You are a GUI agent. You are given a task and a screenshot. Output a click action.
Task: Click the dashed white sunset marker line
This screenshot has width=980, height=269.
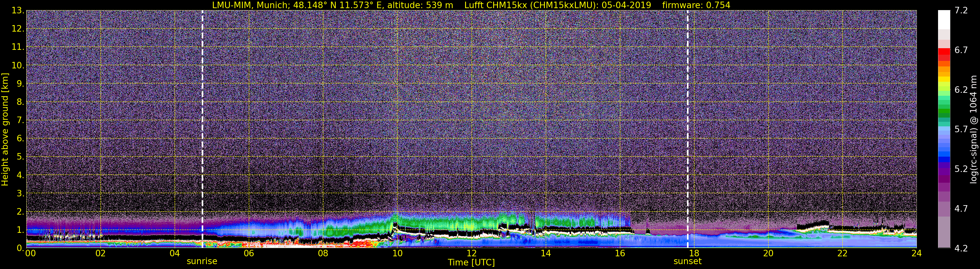(x=688, y=129)
